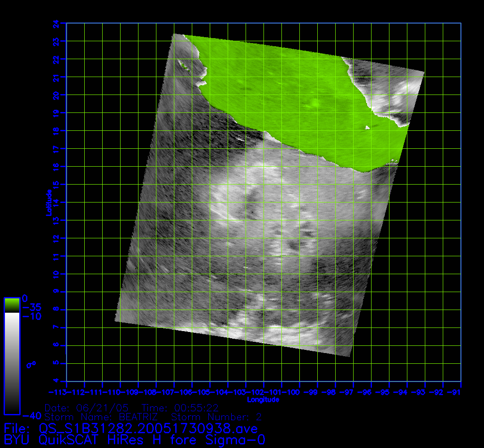The height and width of the screenshot is (448, 484).
Task: Click the Time: 00:55:22 text
Action: (180, 408)
